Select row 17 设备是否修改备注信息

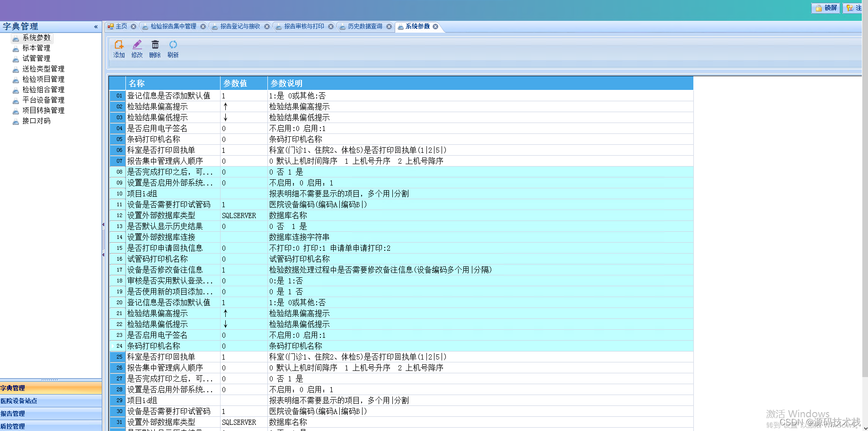click(401, 270)
